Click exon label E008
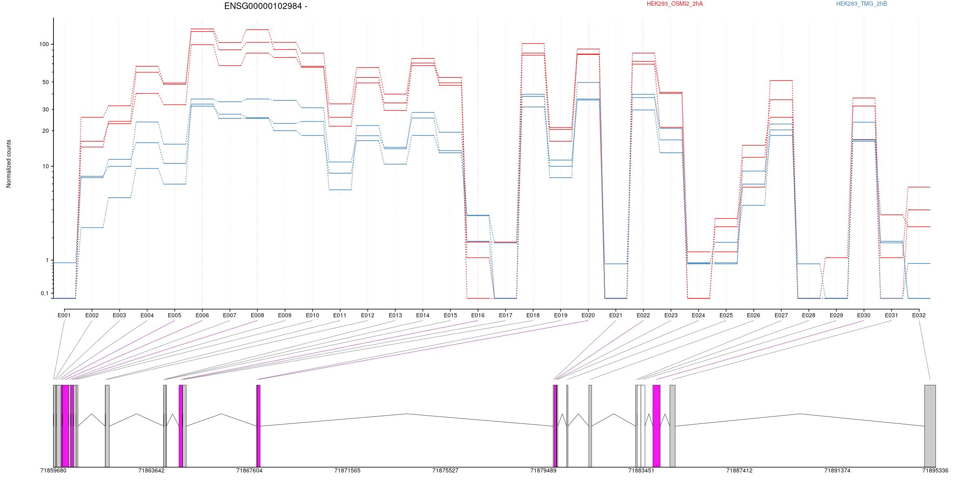Screen dimensions: 980x490 tap(257, 315)
